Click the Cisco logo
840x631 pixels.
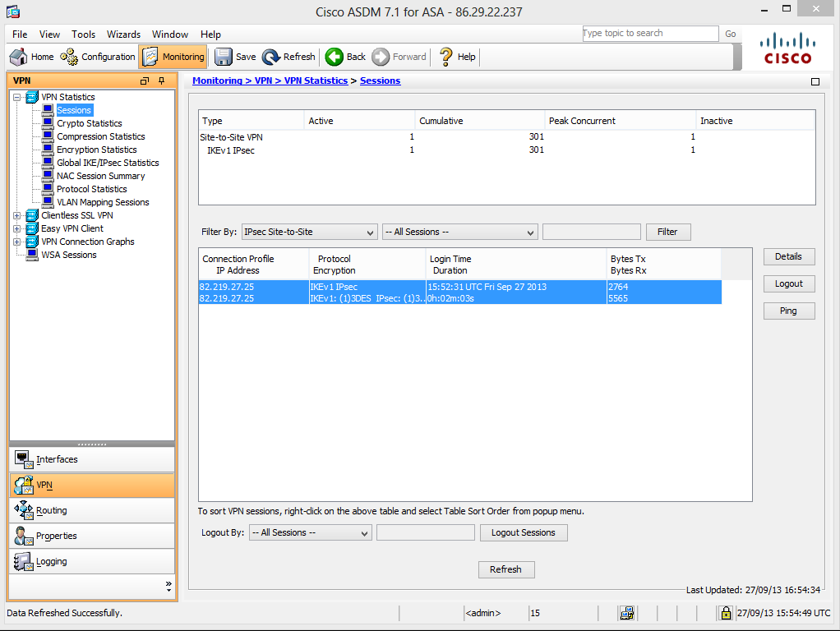(x=787, y=48)
